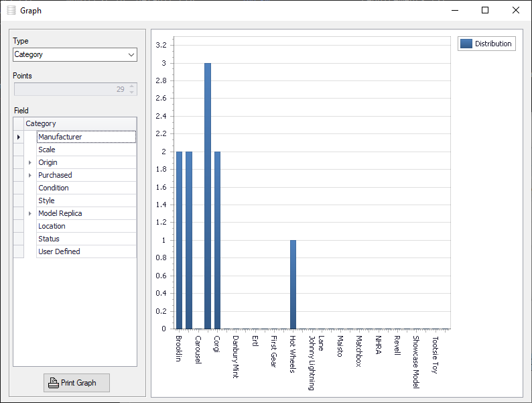Select the Status field row

click(x=86, y=239)
